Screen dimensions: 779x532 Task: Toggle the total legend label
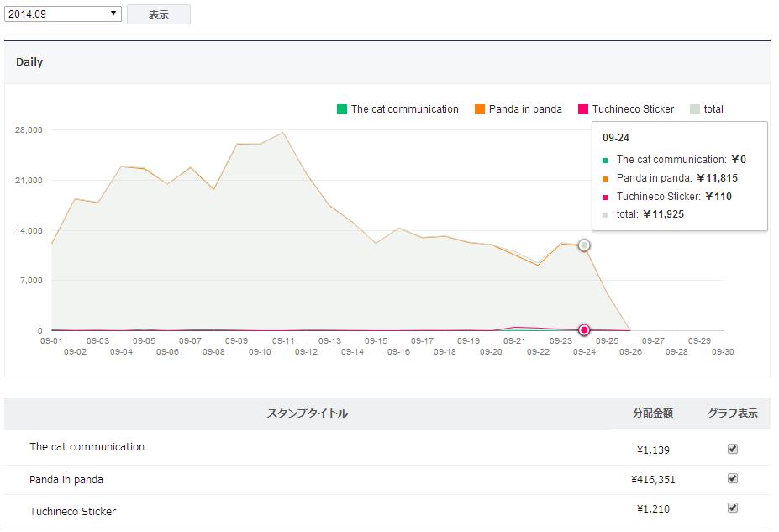coord(713,109)
